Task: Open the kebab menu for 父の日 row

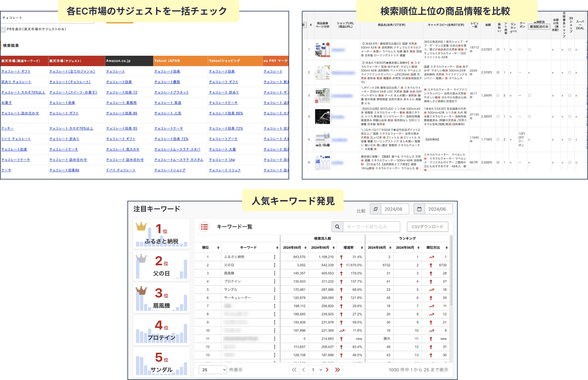Action: pyautogui.click(x=275, y=265)
